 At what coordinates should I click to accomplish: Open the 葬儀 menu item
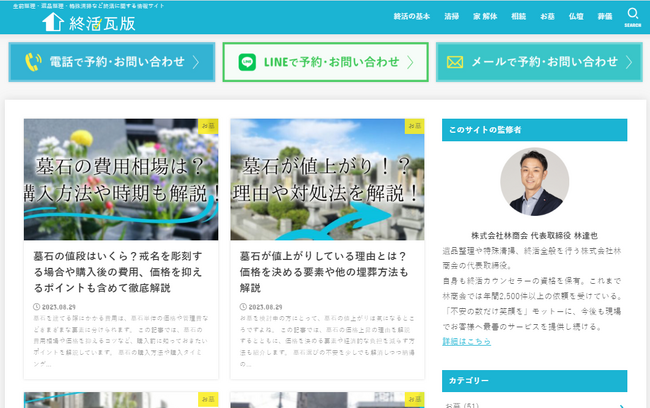click(x=604, y=17)
